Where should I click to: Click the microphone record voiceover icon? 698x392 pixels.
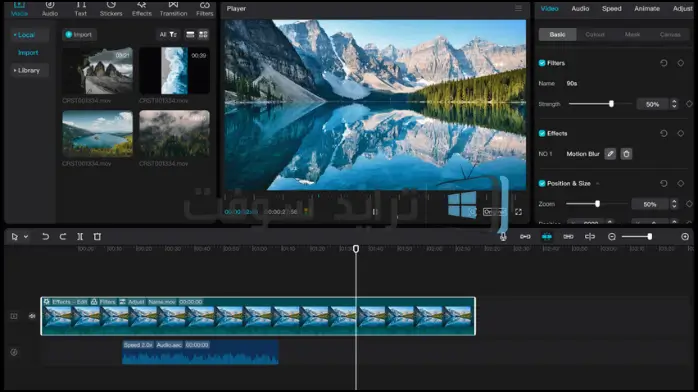coord(503,237)
